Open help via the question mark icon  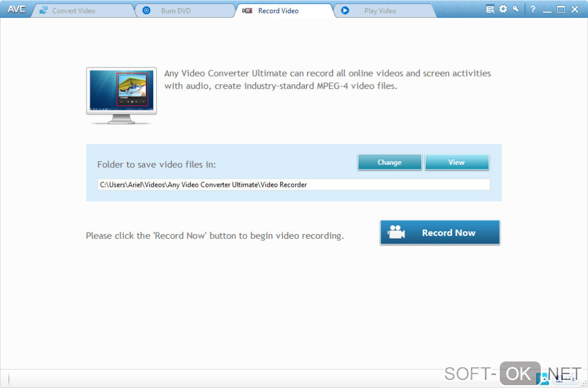coord(533,9)
